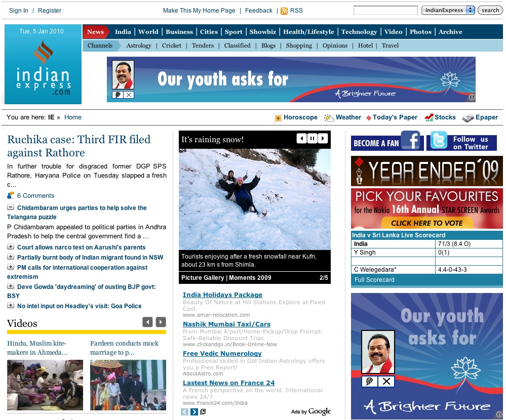Click into the search text field

(385, 10)
